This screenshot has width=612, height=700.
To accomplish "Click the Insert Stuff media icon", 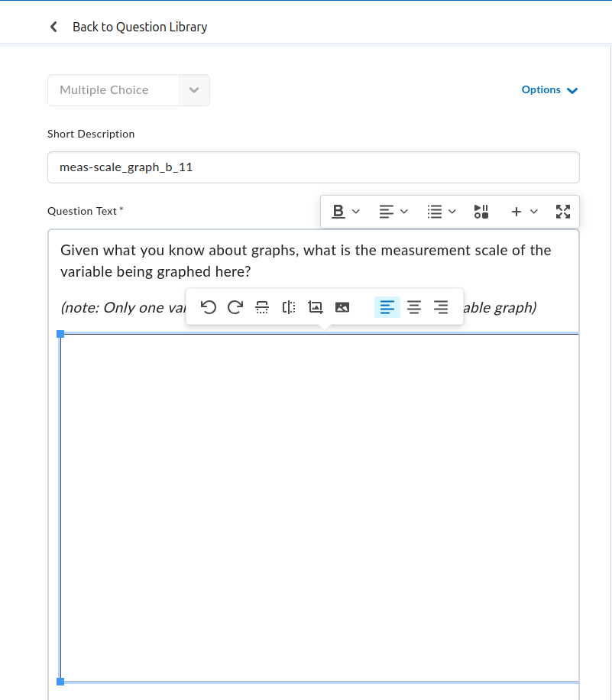I will (481, 211).
